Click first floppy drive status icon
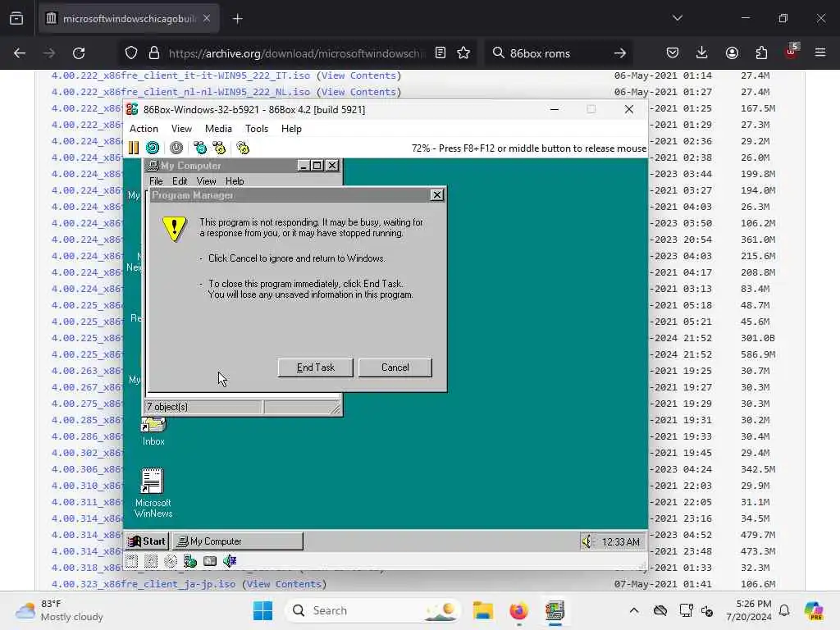This screenshot has width=840, height=630. pyautogui.click(x=132, y=561)
